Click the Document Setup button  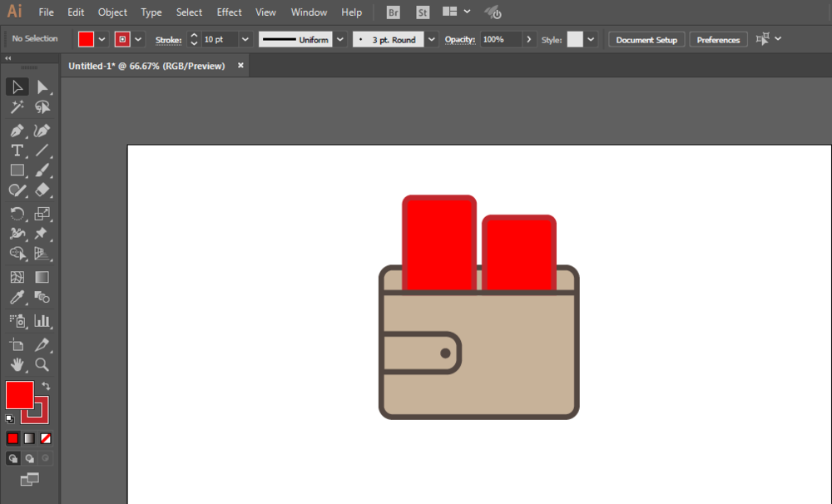tap(646, 39)
